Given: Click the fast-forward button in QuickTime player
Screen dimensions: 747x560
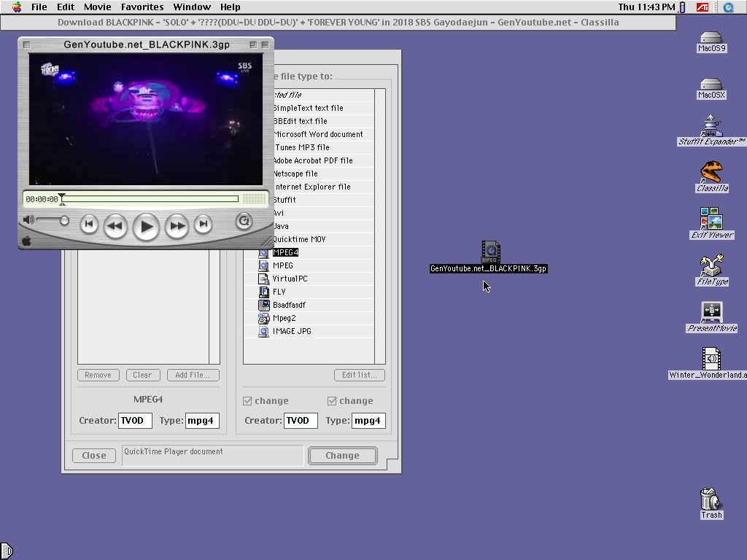Looking at the screenshot, I should (177, 226).
